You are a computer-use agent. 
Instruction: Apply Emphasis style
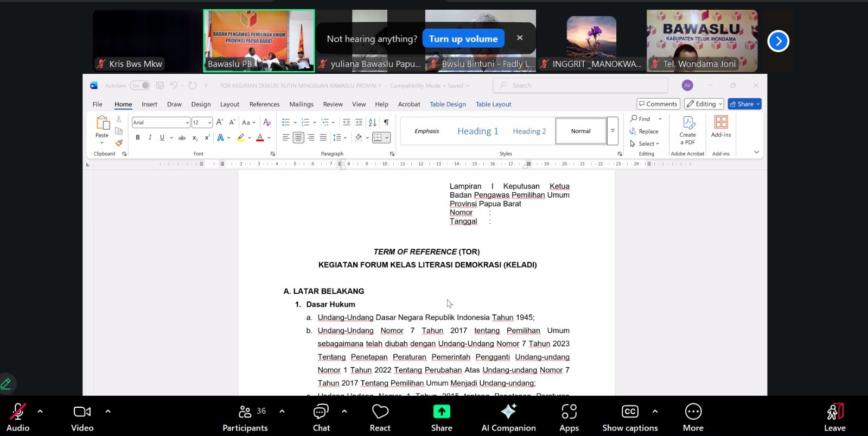tap(427, 131)
